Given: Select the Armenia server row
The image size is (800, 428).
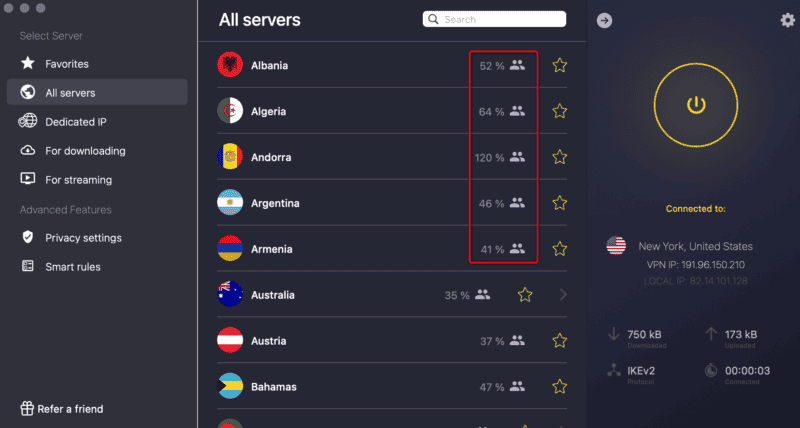Looking at the screenshot, I should point(392,248).
